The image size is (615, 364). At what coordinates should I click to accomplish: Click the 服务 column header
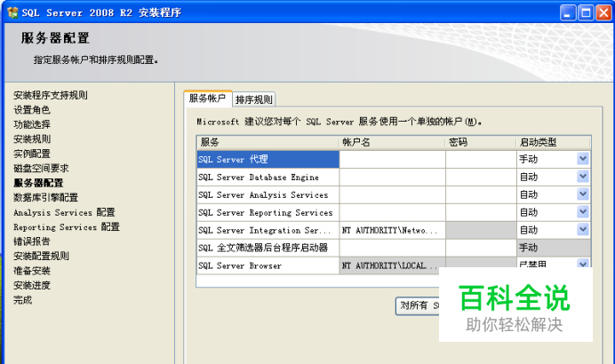click(x=268, y=142)
